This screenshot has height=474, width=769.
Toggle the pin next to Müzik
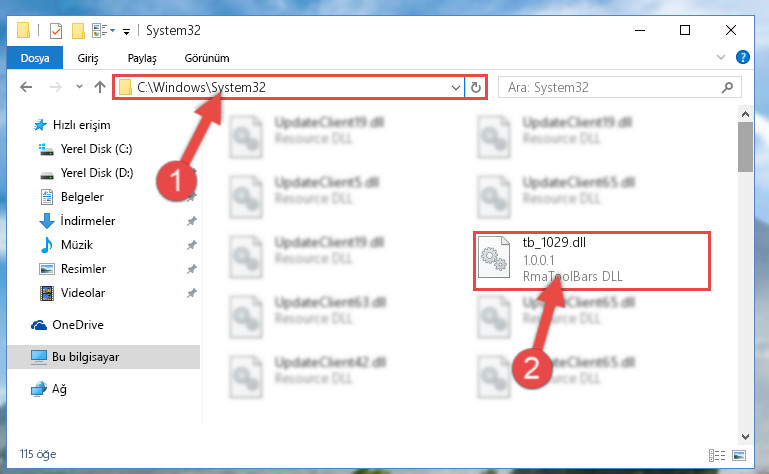191,245
